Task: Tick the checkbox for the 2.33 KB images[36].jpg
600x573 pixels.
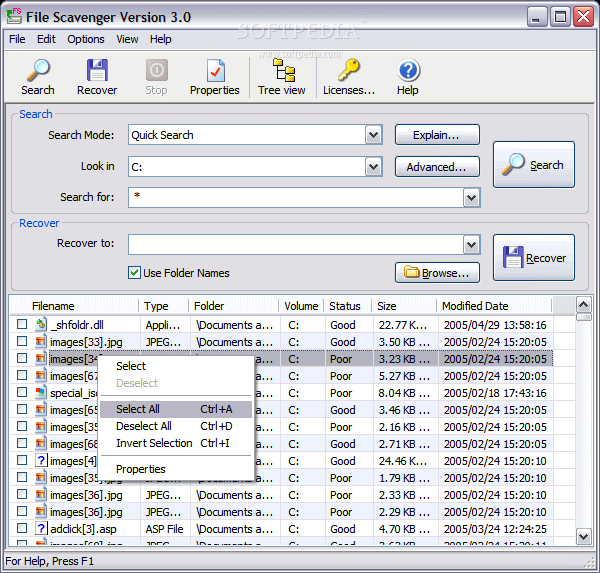Action: pos(22,494)
